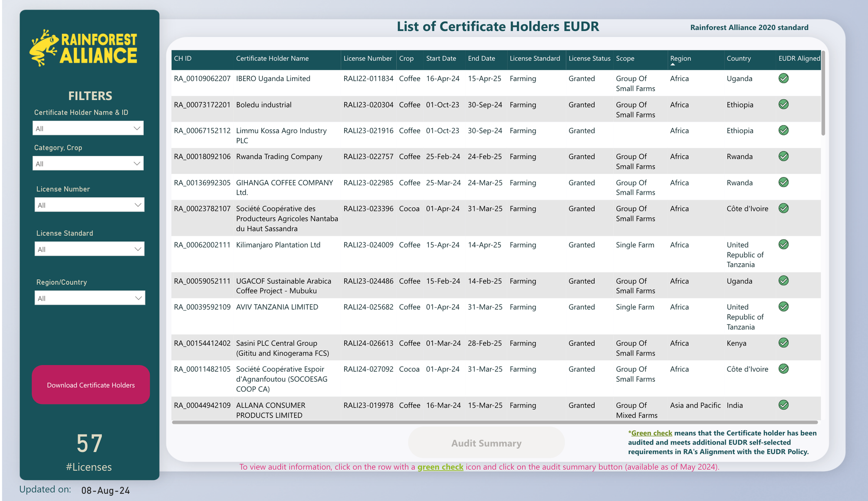This screenshot has height=501, width=868.
Task: Expand the License Standard dropdown
Action: click(x=89, y=249)
